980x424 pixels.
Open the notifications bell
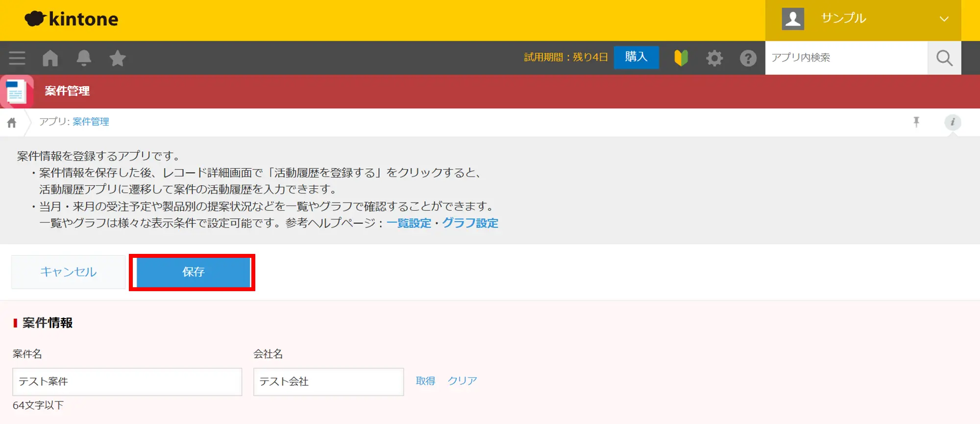click(84, 58)
